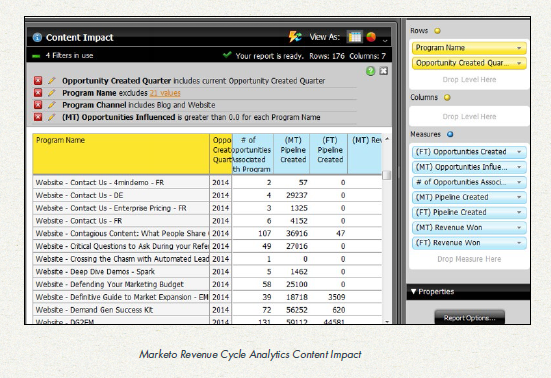Click the lightning refresh icon
551x378 pixels.
(x=295, y=37)
